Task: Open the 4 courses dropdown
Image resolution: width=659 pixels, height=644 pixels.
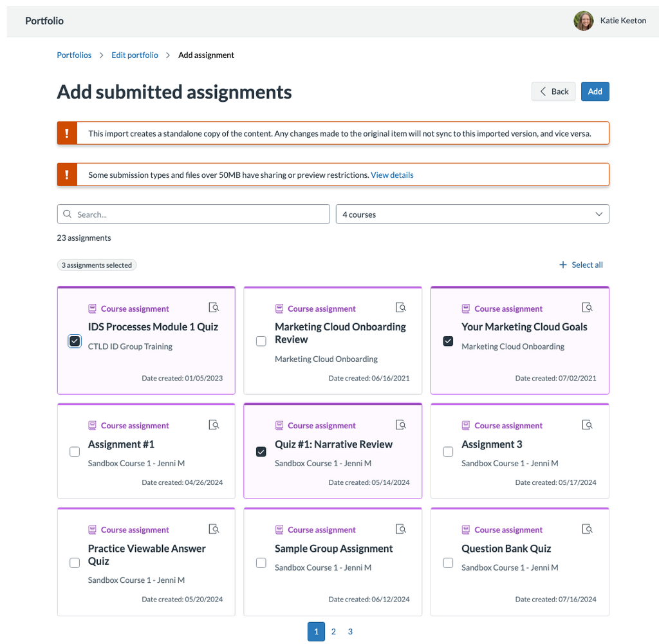Action: click(472, 214)
